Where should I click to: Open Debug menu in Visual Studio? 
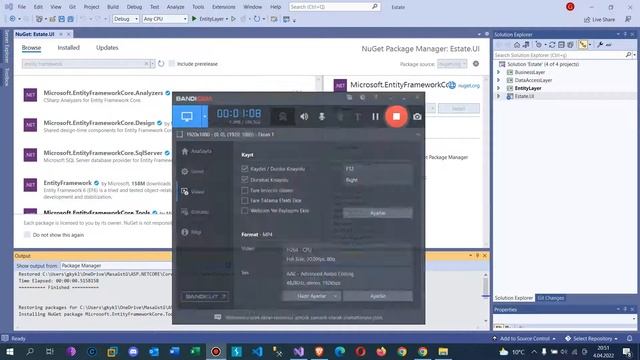[x=134, y=7]
